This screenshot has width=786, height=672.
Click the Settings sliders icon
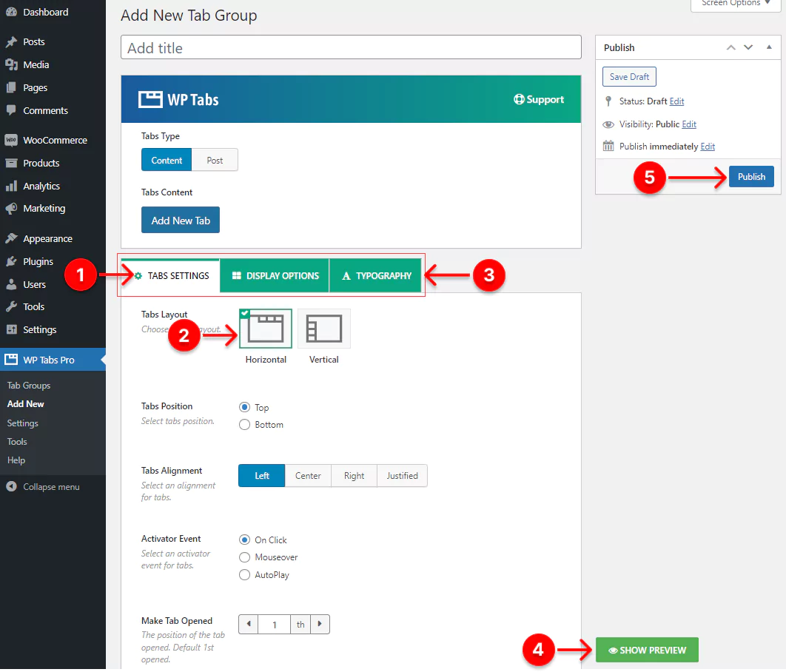pyautogui.click(x=11, y=330)
